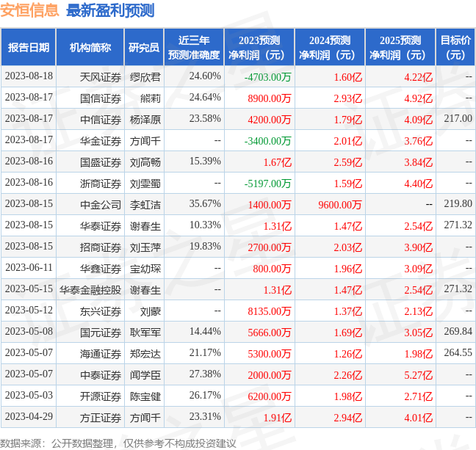This screenshot has height=450, width=476.
Task: Click accuracy value 10.33%
Action: click(x=205, y=225)
